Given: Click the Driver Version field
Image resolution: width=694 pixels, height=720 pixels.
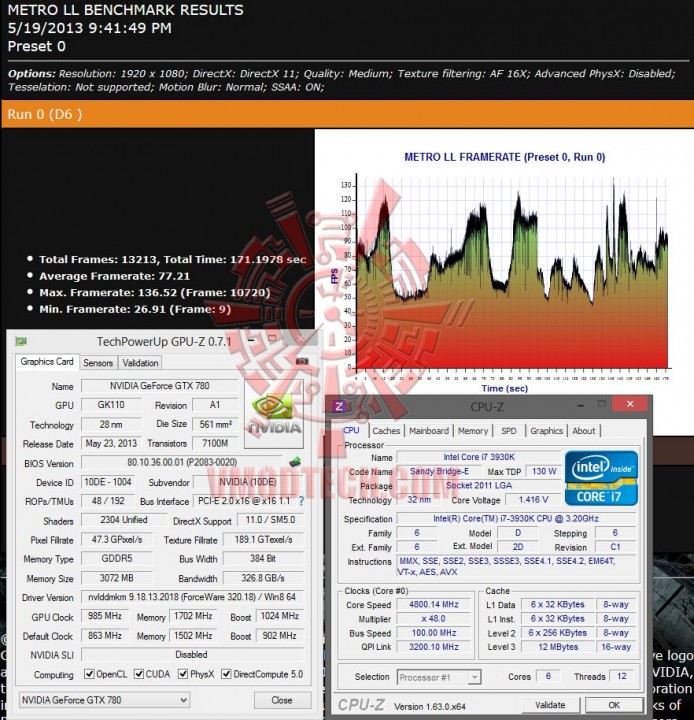Looking at the screenshot, I should (192, 597).
